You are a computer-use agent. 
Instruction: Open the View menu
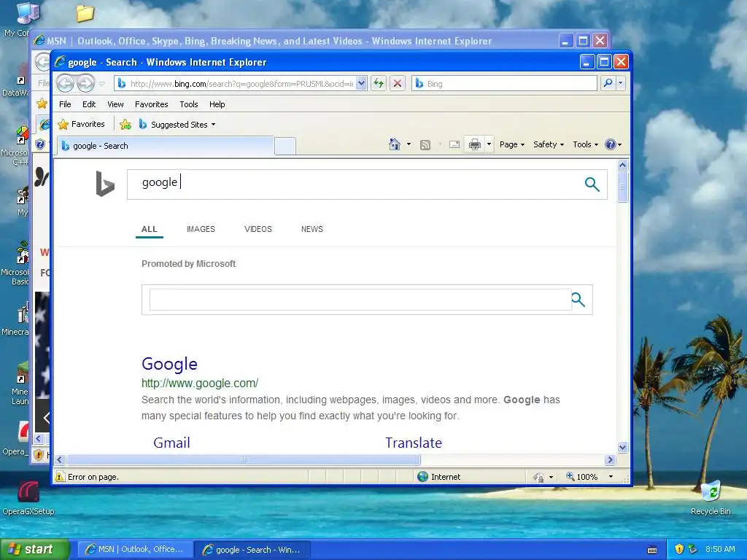pos(115,104)
